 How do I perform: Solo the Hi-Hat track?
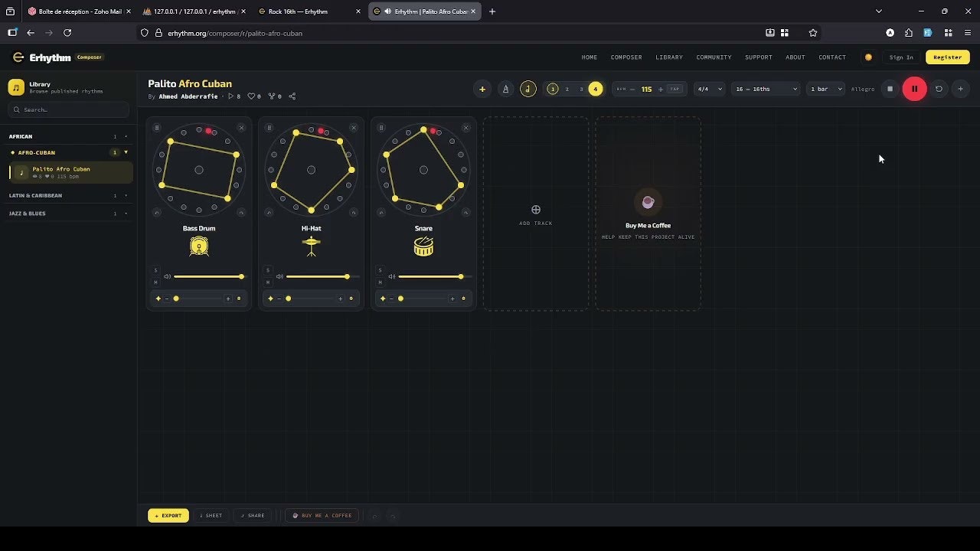(268, 270)
